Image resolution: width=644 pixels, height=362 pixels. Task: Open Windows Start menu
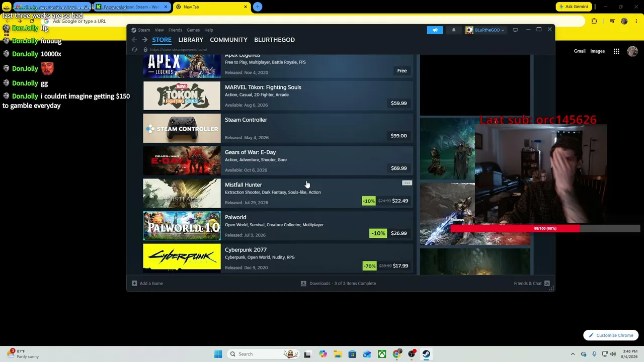point(218,354)
